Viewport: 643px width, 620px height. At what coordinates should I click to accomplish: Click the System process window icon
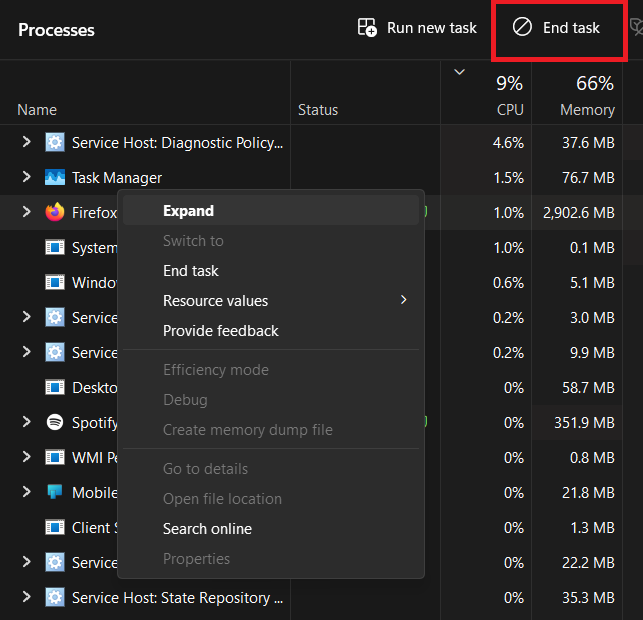pyautogui.click(x=55, y=247)
